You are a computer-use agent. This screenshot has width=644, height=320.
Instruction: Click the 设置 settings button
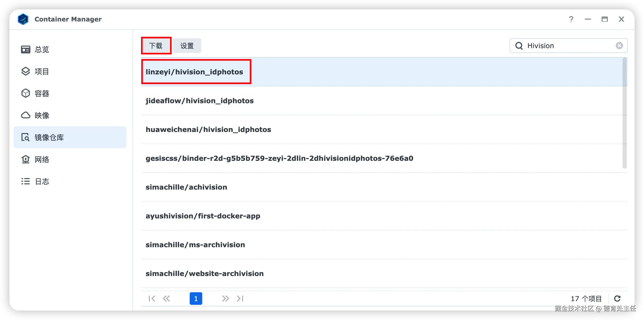point(187,46)
